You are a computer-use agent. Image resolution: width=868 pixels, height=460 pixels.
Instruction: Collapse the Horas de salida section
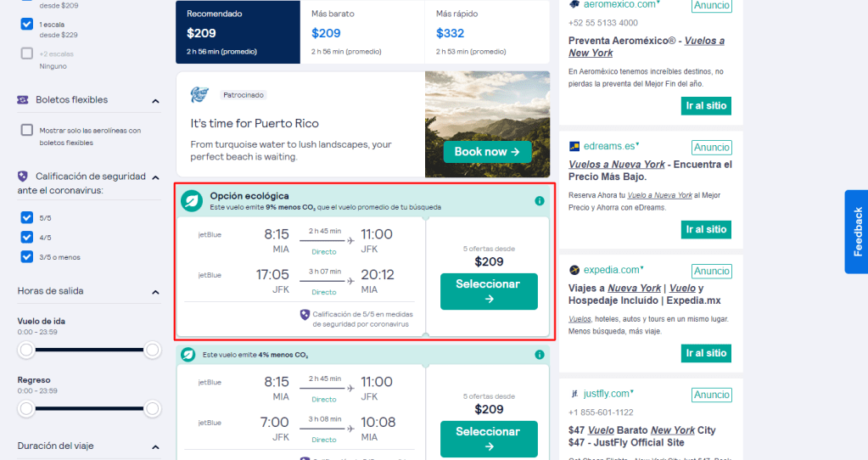click(x=155, y=292)
